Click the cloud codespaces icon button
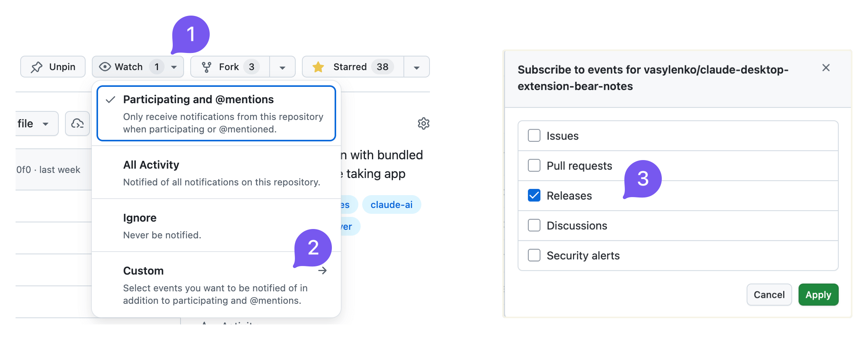Viewport: 868px width, 340px height. 77,124
